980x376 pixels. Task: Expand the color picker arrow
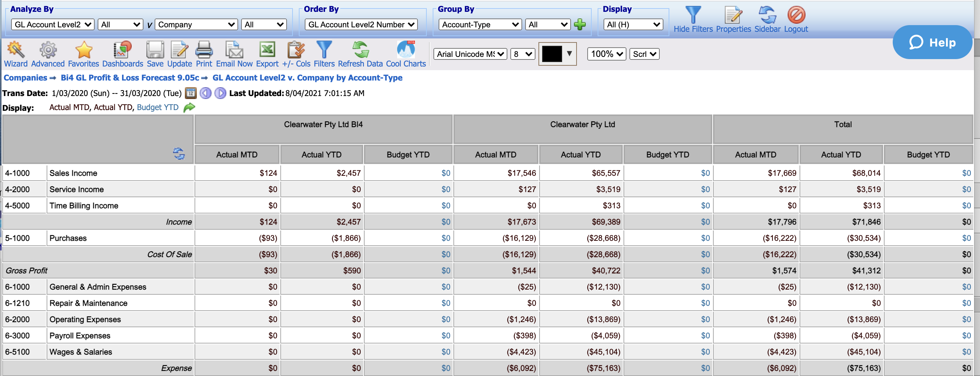569,54
